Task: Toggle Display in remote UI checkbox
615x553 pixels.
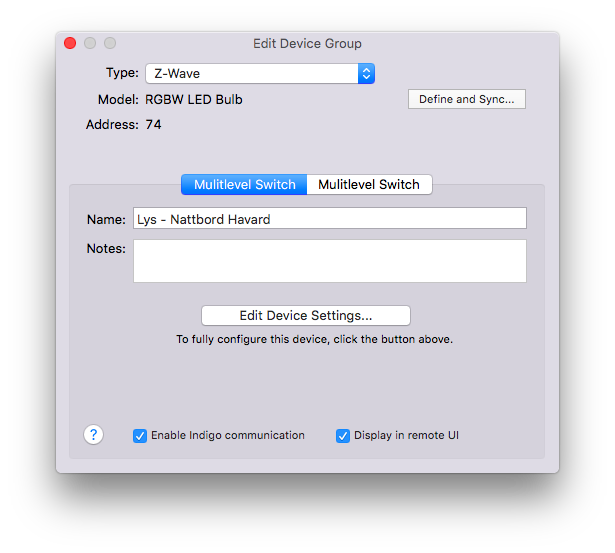Action: 343,436
